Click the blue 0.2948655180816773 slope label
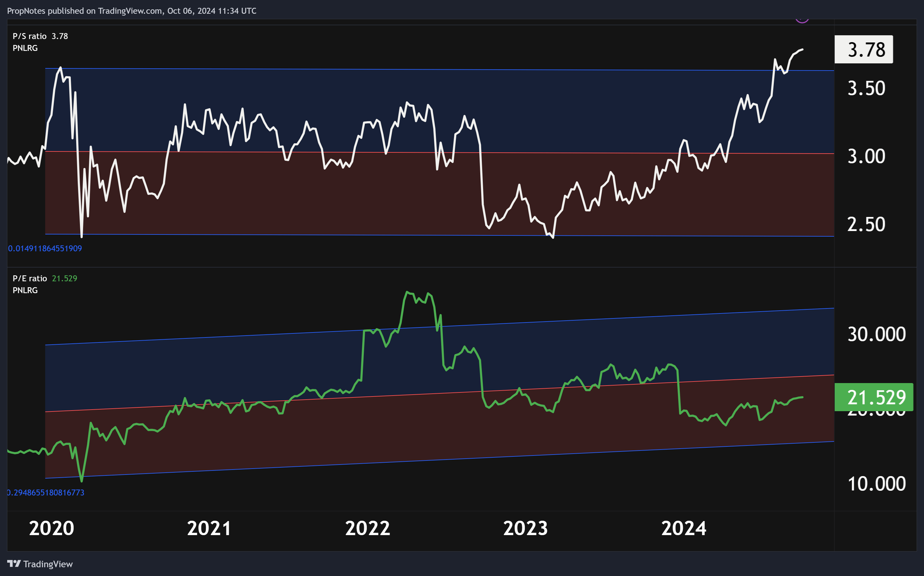924x576 pixels. pyautogui.click(x=46, y=493)
